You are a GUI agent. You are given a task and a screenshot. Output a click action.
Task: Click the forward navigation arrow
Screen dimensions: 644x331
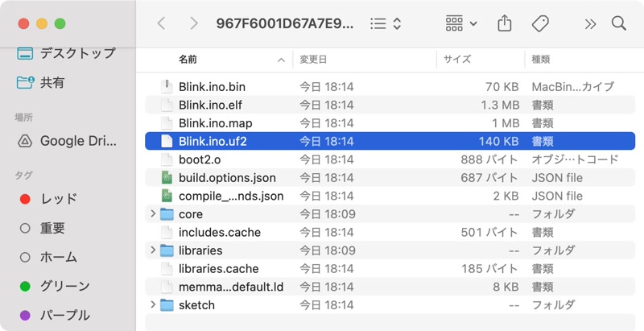pyautogui.click(x=193, y=23)
